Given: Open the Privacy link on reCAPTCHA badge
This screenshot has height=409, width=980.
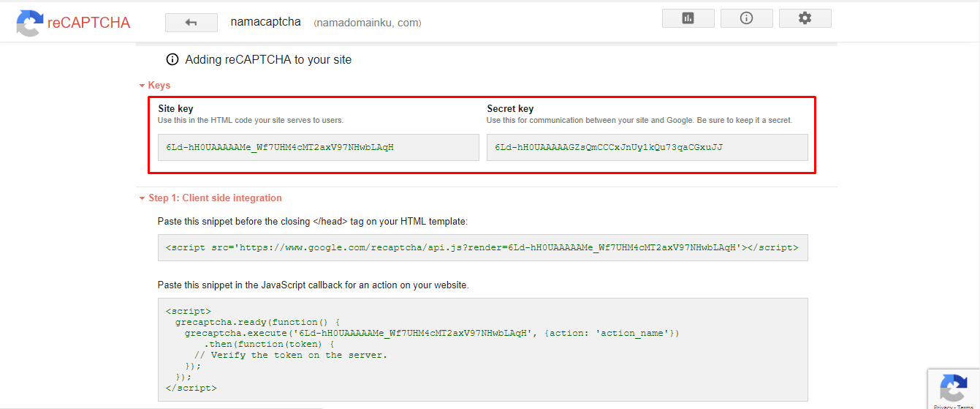Looking at the screenshot, I should click(x=943, y=407).
